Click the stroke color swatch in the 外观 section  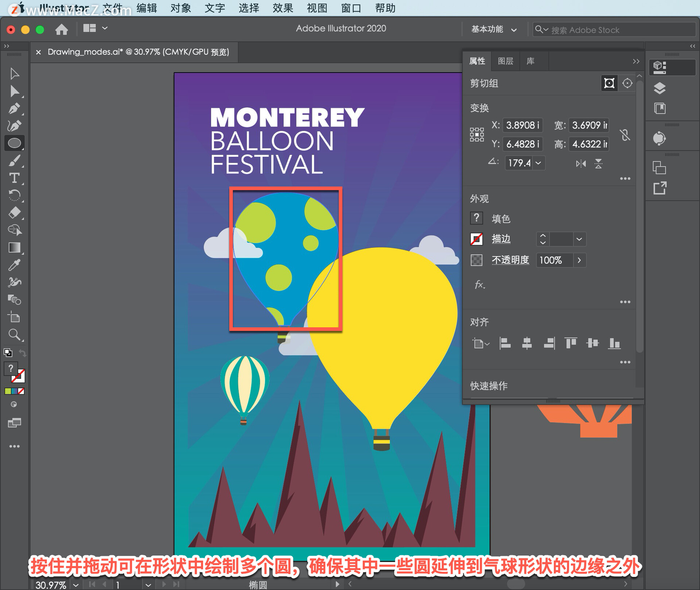pyautogui.click(x=477, y=240)
